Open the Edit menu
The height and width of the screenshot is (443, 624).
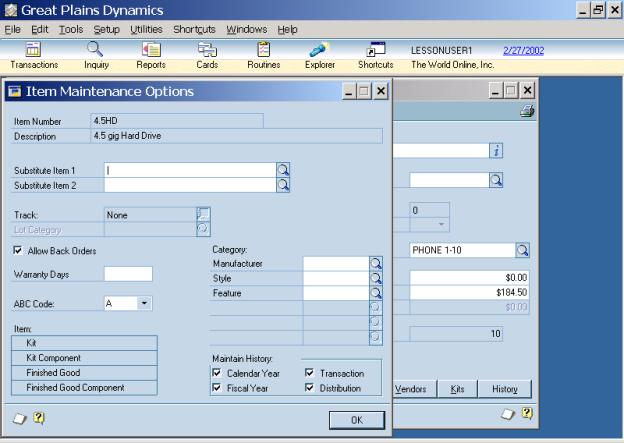pos(39,29)
